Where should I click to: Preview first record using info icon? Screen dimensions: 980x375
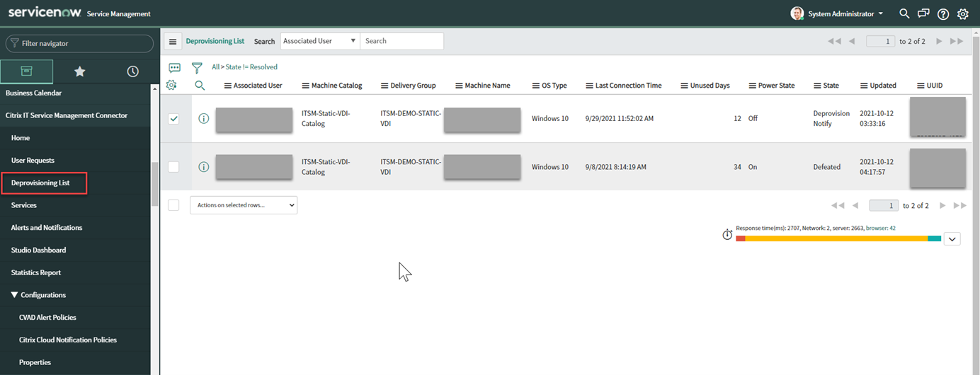point(204,119)
